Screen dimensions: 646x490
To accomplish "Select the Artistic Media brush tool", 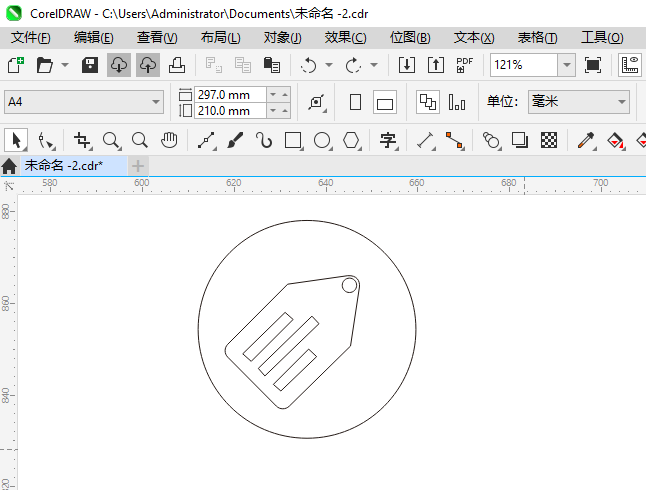I will (x=235, y=141).
